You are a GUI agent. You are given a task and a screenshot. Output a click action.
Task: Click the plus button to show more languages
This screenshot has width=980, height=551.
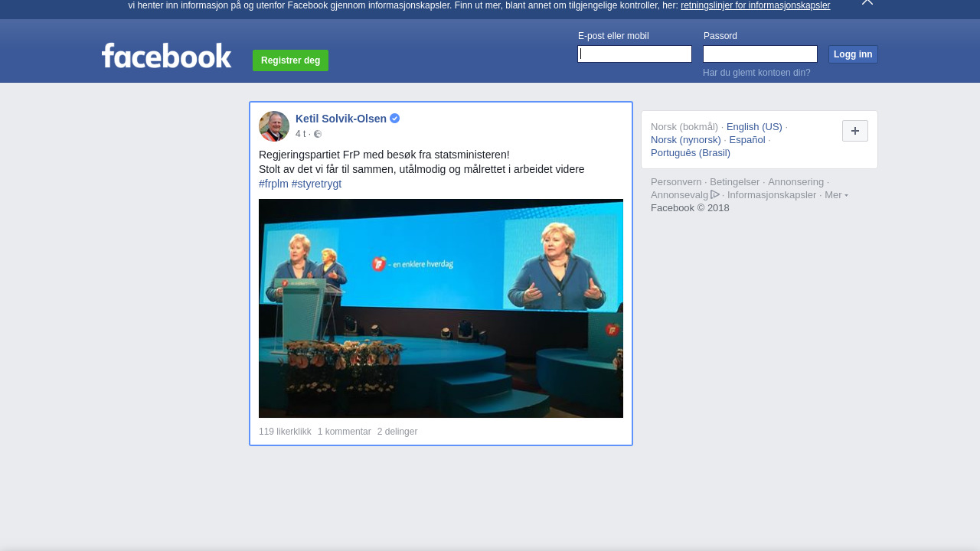click(854, 131)
